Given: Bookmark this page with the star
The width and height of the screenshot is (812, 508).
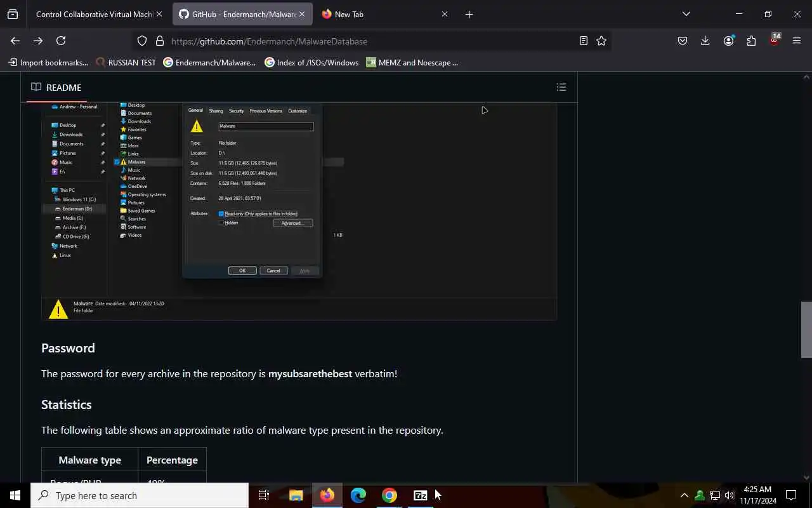Looking at the screenshot, I should [601, 41].
